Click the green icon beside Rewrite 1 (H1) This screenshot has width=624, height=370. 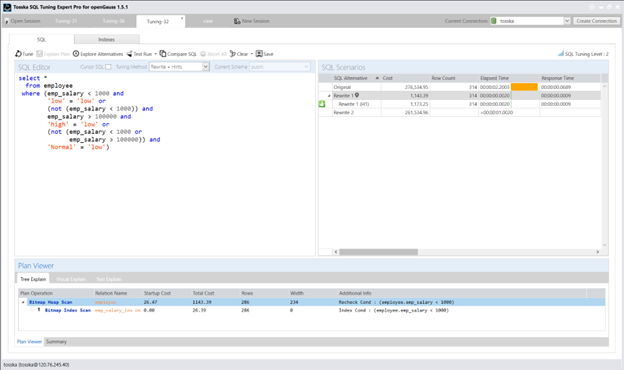322,104
